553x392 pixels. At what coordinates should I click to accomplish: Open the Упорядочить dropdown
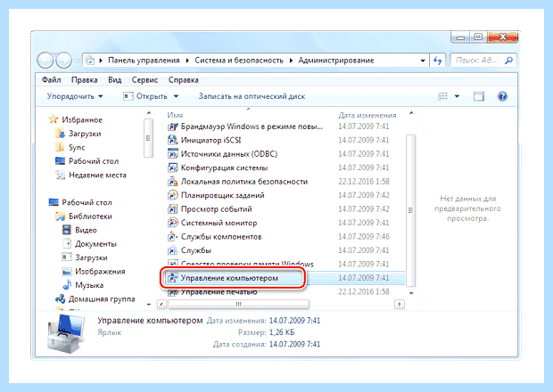click(x=75, y=96)
